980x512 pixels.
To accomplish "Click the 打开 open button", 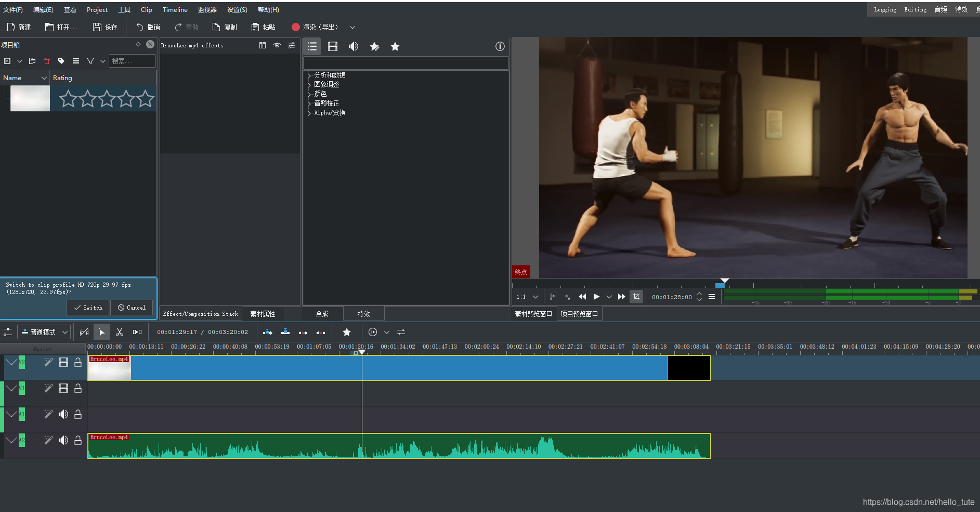I will [x=61, y=27].
